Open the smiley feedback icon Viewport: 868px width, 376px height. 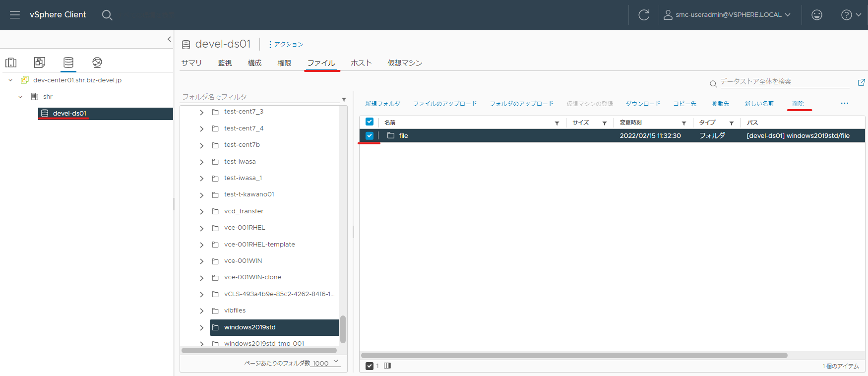(x=817, y=15)
